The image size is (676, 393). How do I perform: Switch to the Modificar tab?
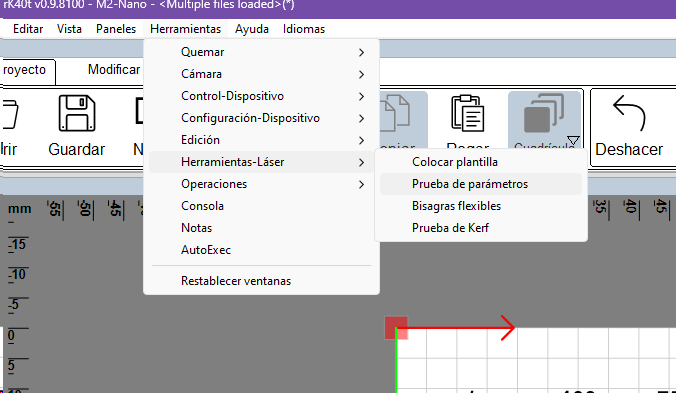click(x=114, y=69)
